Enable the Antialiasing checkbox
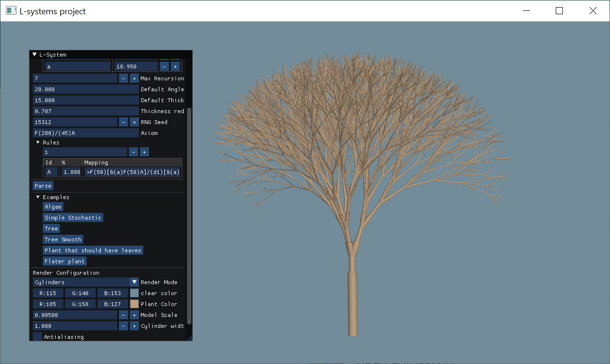 37,337
